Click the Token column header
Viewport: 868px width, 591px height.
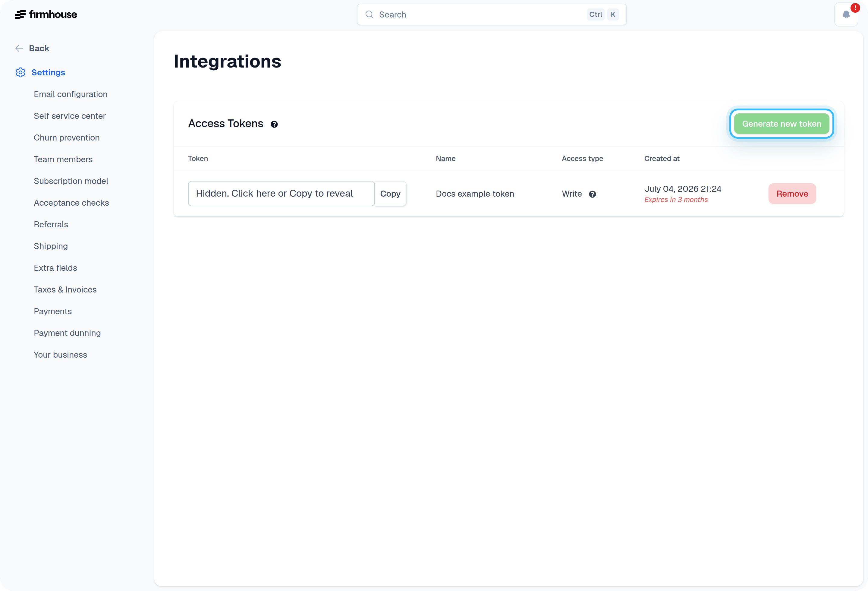[x=198, y=158]
